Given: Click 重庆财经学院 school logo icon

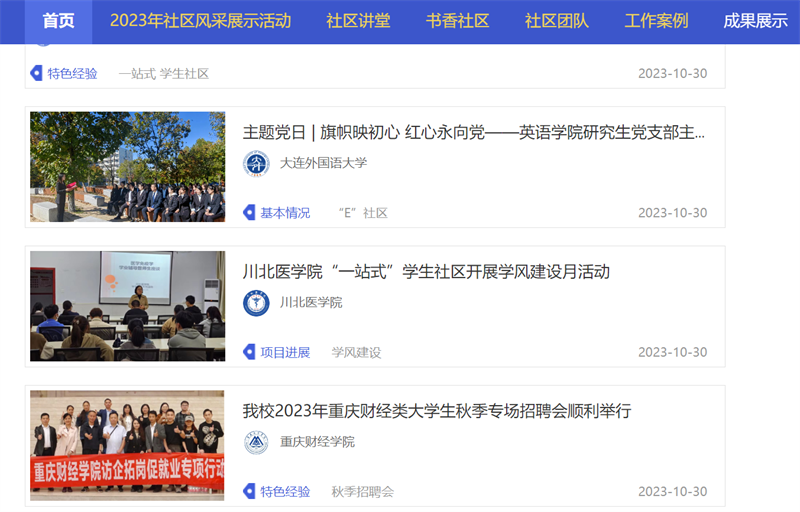Looking at the screenshot, I should pyautogui.click(x=256, y=442).
